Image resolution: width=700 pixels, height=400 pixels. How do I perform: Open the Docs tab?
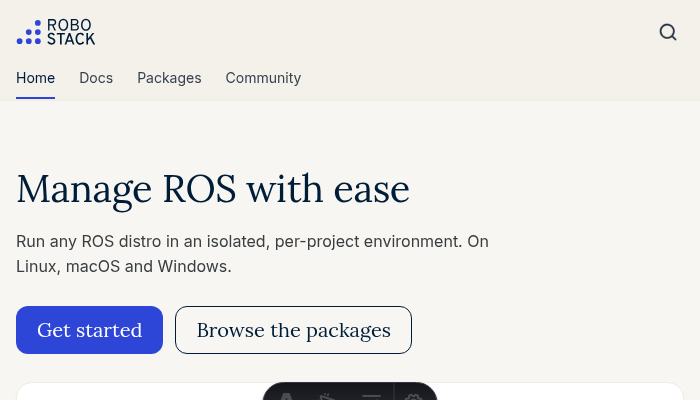96,78
